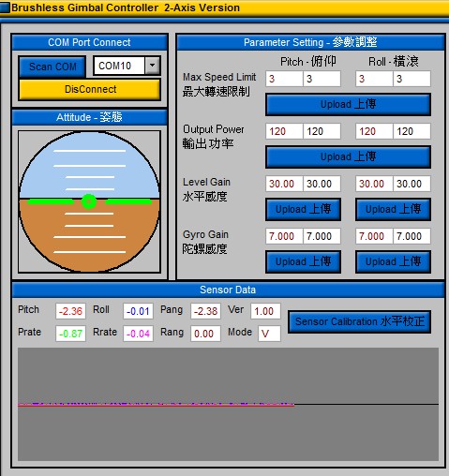The image size is (449, 476).
Task: Click the Pitch Output Power second field
Action: click(322, 131)
